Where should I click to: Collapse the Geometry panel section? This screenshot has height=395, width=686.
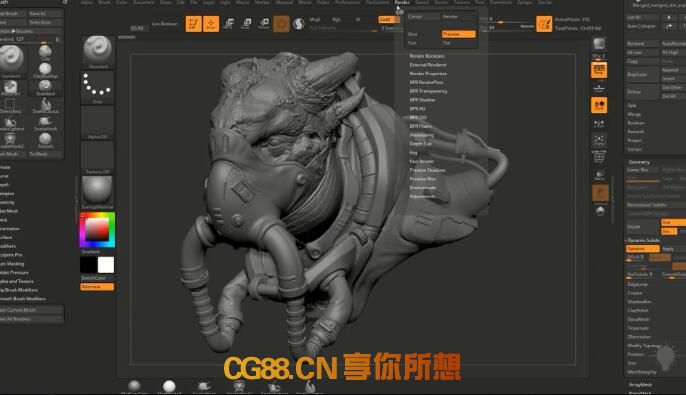pyautogui.click(x=639, y=162)
